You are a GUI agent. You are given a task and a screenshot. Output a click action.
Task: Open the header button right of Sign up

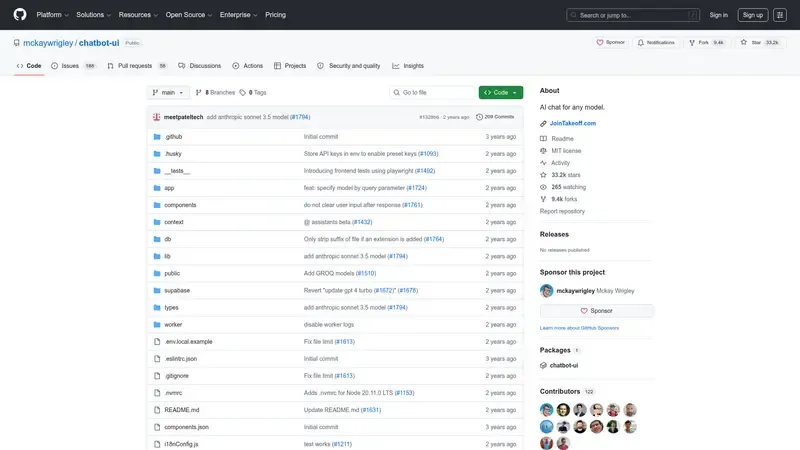coord(780,15)
